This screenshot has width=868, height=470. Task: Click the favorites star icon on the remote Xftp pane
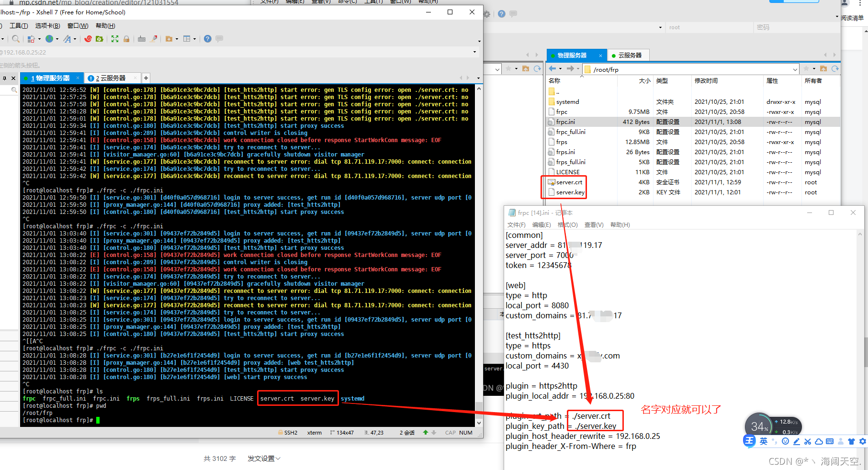click(x=806, y=69)
